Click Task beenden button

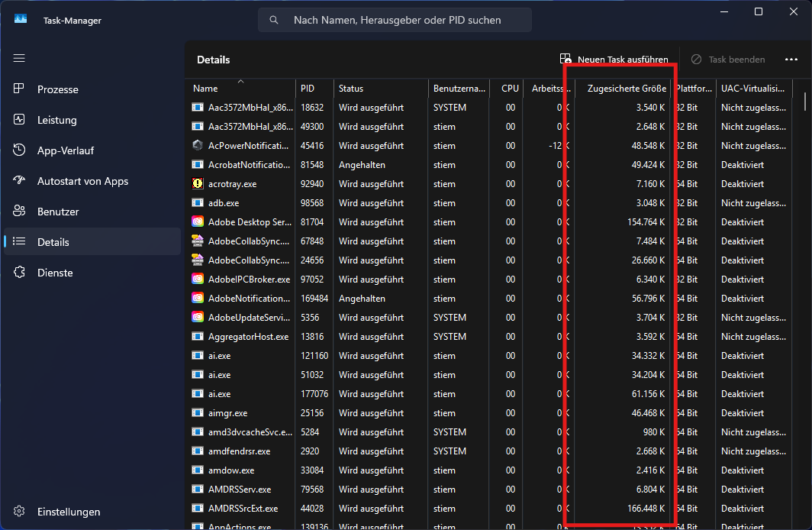[727, 60]
